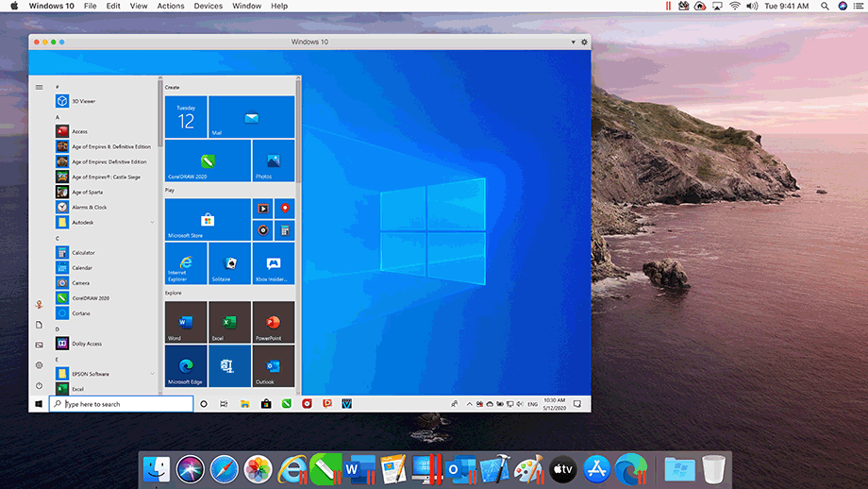Open the Xbox Insider tile
This screenshot has height=489, width=868.
[273, 263]
